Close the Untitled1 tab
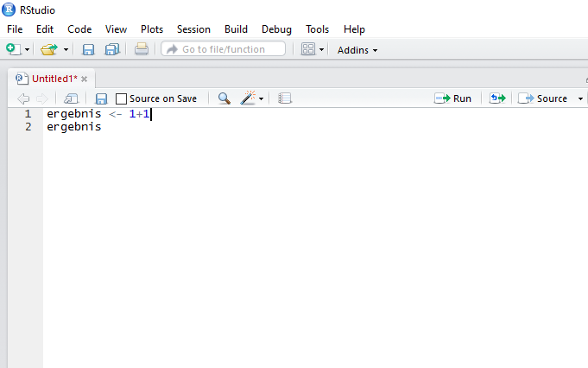588x368 pixels. click(85, 79)
